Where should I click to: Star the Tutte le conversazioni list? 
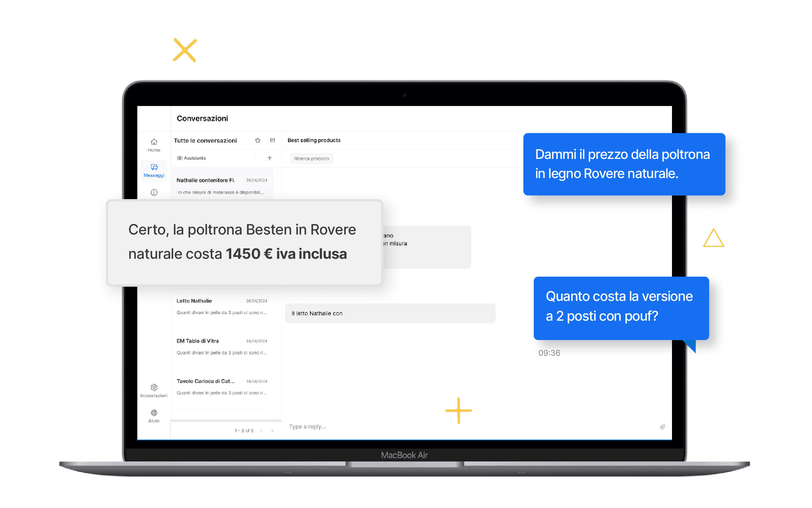click(x=258, y=140)
